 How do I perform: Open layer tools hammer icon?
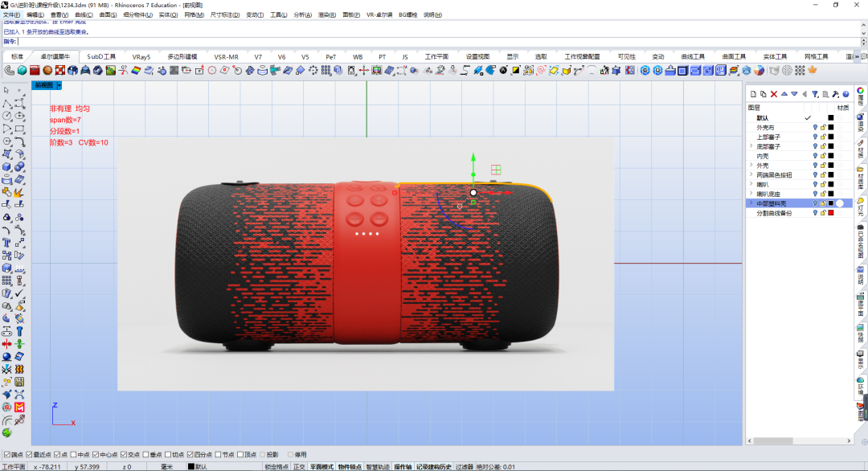(835, 94)
